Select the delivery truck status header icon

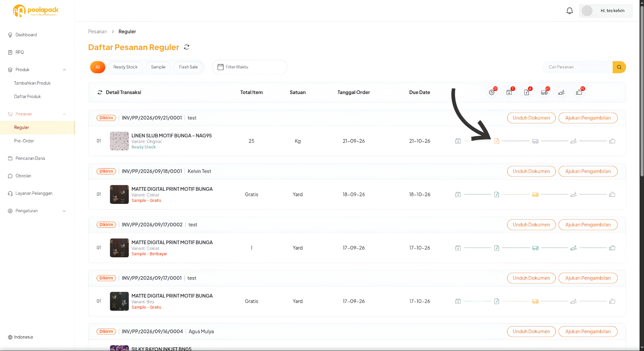pyautogui.click(x=544, y=92)
